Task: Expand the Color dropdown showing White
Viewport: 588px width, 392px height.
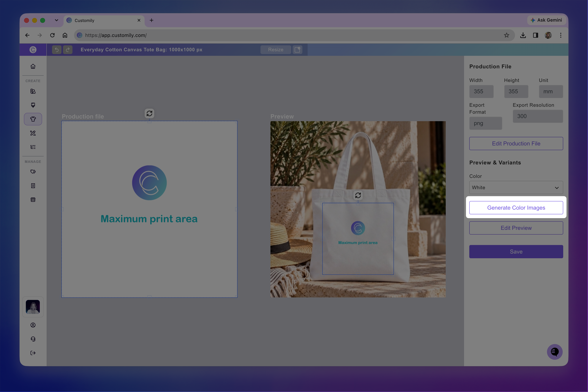Action: point(516,187)
